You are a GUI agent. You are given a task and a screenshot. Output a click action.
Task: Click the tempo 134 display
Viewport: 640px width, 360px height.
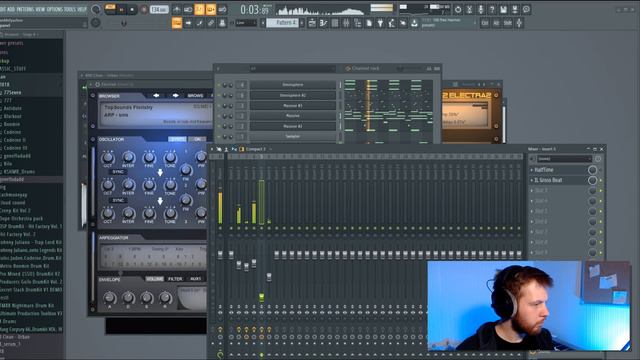(159, 9)
